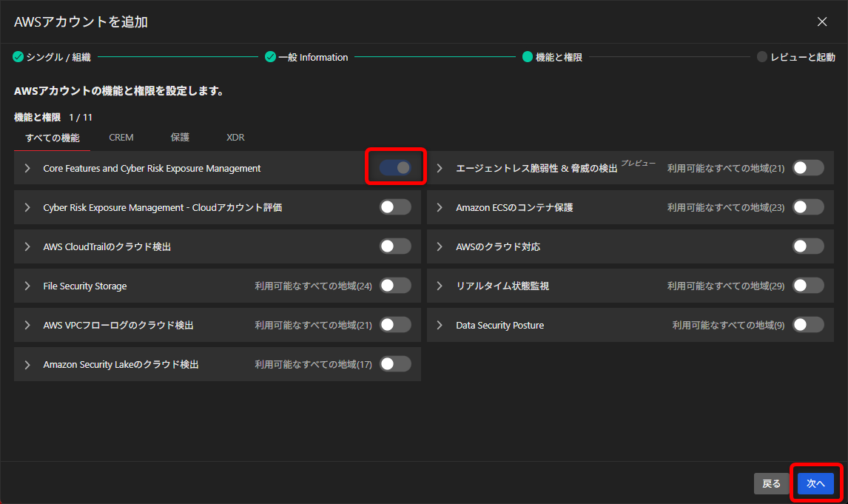Expand エージェントレス脆弱性 & 脅威の検出 row
Image resolution: width=848 pixels, height=504 pixels.
[x=440, y=168]
